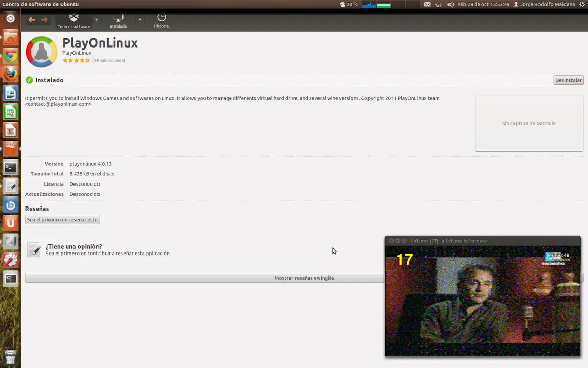Click the five-star rating
The width and height of the screenshot is (588, 368).
[76, 60]
